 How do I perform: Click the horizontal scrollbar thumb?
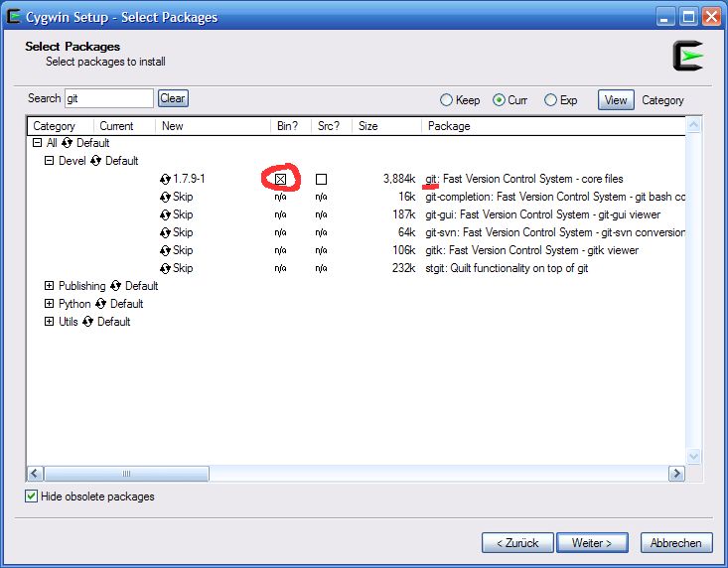pyautogui.click(x=126, y=474)
